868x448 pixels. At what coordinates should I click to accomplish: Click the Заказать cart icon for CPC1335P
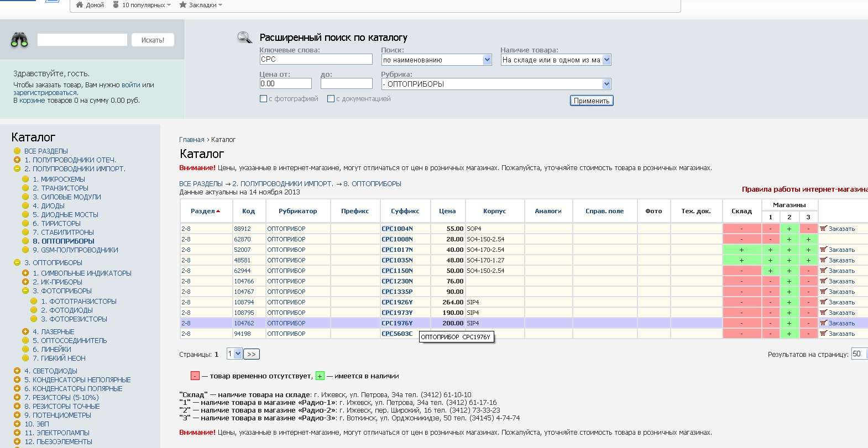tap(823, 291)
